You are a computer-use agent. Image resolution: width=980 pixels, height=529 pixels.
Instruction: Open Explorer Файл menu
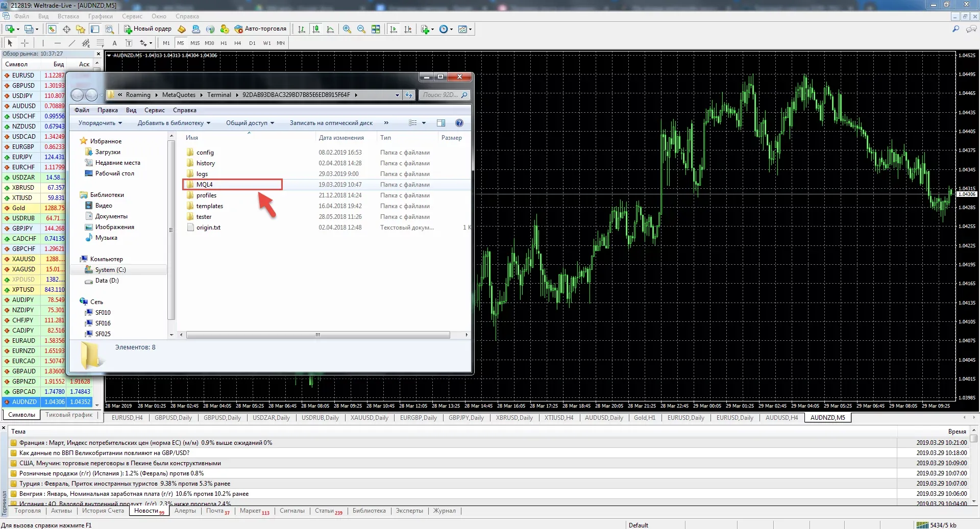point(82,110)
